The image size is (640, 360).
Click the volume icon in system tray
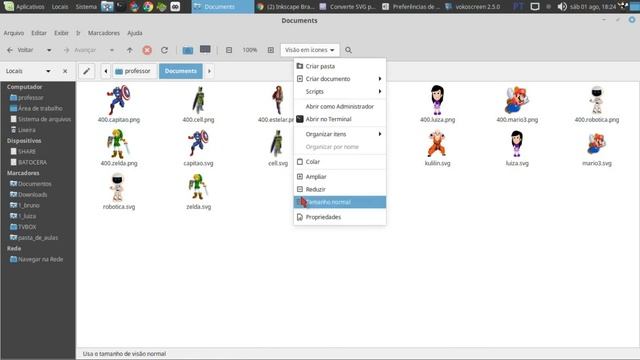pos(562,7)
